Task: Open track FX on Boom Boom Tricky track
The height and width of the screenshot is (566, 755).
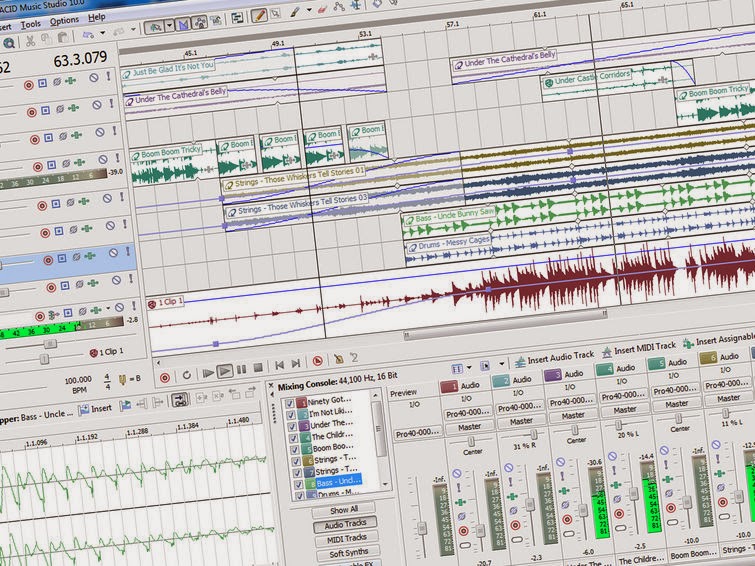Action: click(79, 162)
